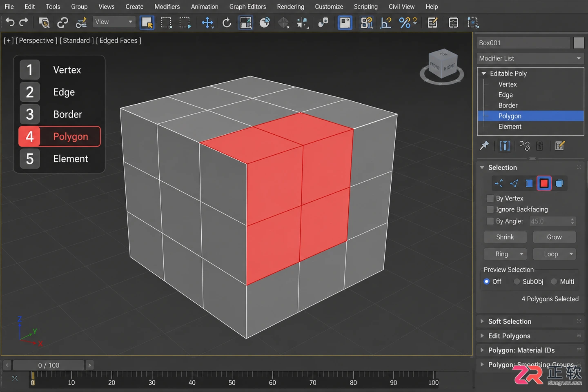The image size is (588, 392).
Task: Click the Pin Stack icon
Action: click(x=484, y=146)
